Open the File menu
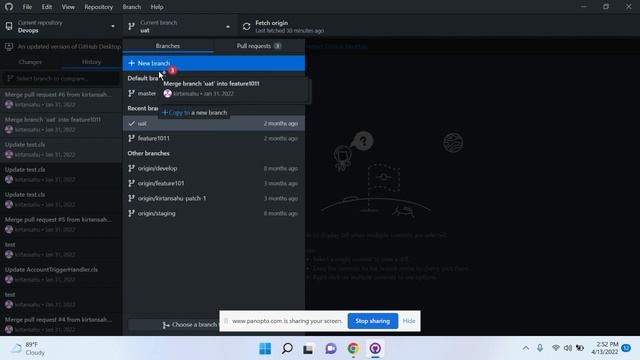The height and width of the screenshot is (360, 640). coord(27,7)
